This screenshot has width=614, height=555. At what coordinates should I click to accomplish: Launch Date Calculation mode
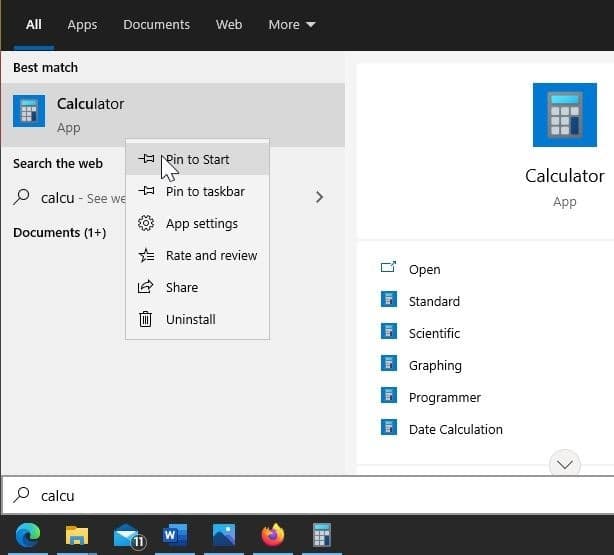click(456, 429)
